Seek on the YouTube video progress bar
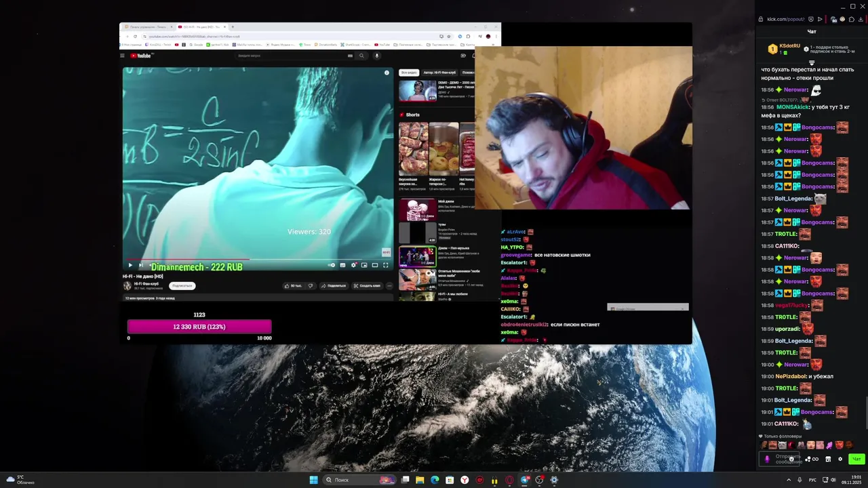868x488 pixels. pyautogui.click(x=258, y=259)
